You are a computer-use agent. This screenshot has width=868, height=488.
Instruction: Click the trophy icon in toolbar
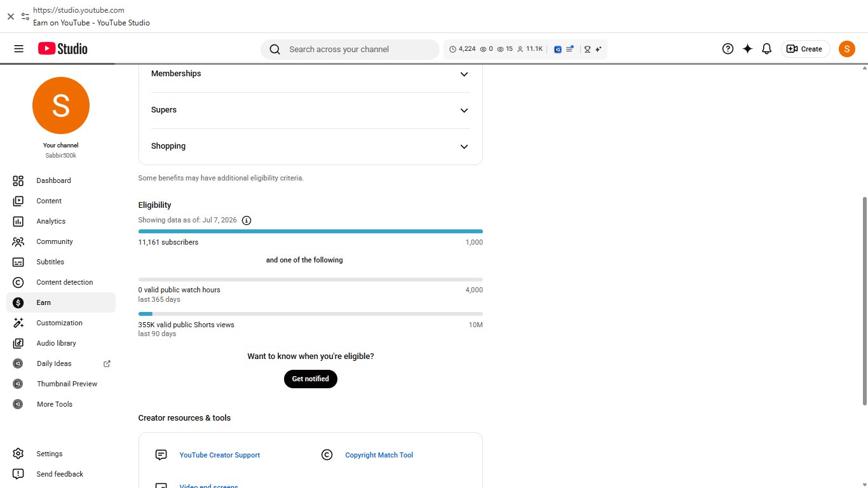click(x=587, y=49)
